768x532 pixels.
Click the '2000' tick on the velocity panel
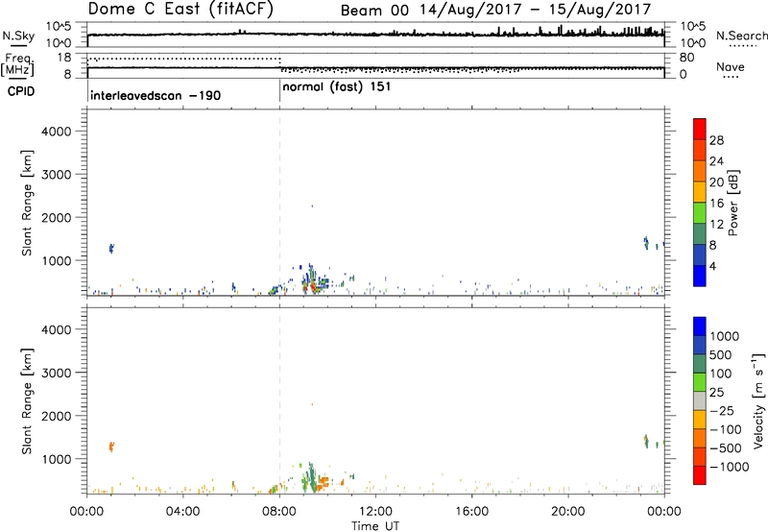coord(56,416)
